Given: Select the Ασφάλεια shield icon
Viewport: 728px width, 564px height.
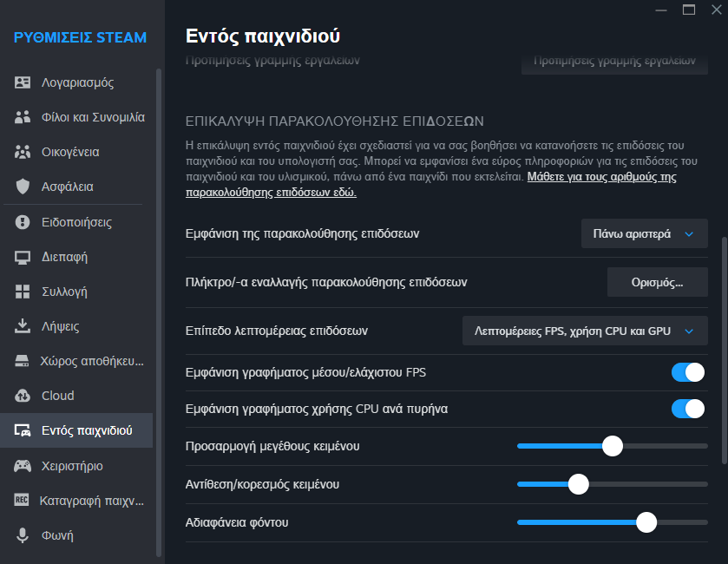Looking at the screenshot, I should (23, 187).
